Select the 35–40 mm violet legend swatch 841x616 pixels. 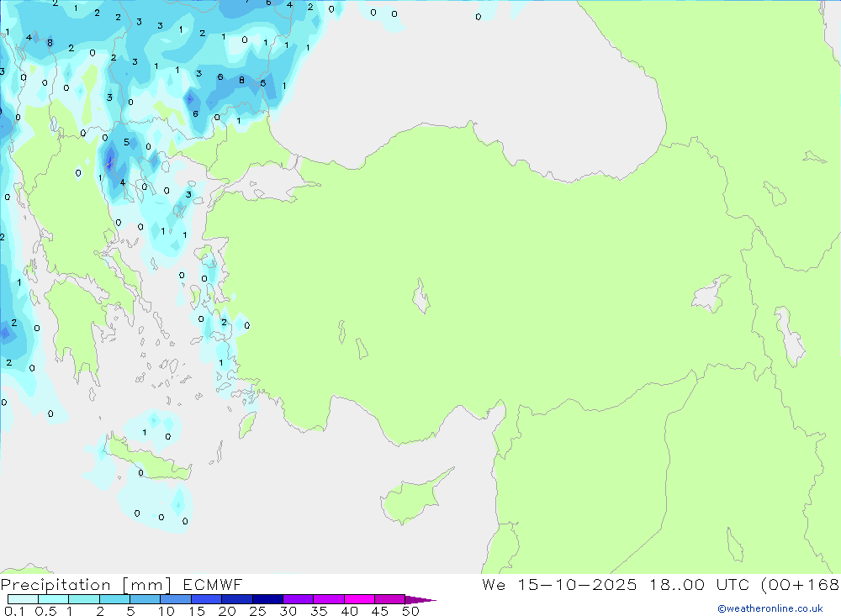pyautogui.click(x=328, y=599)
